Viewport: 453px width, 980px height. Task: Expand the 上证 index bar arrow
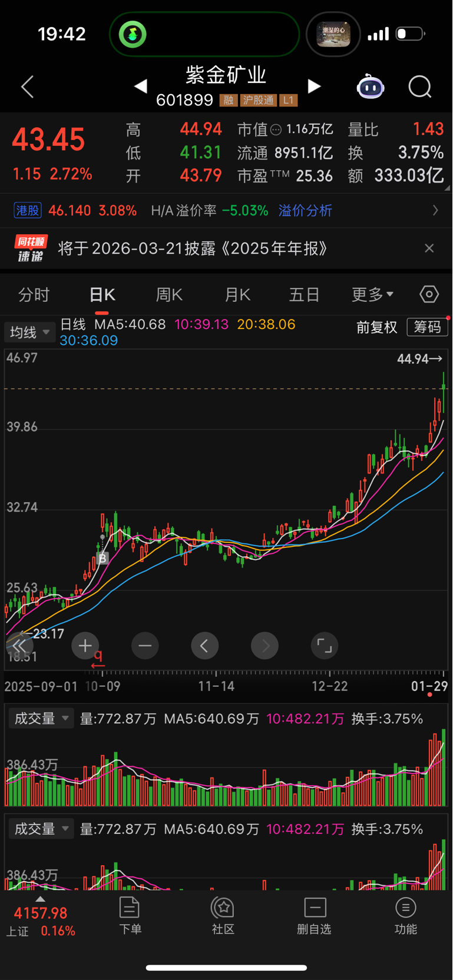(x=40, y=899)
